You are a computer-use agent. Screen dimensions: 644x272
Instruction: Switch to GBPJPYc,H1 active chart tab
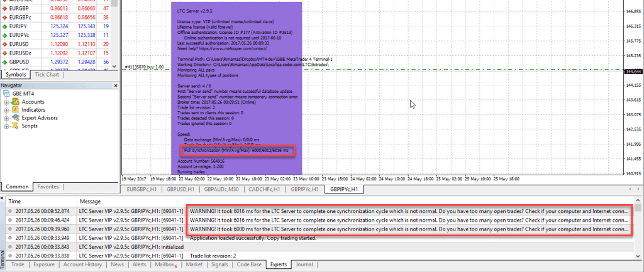(345, 190)
